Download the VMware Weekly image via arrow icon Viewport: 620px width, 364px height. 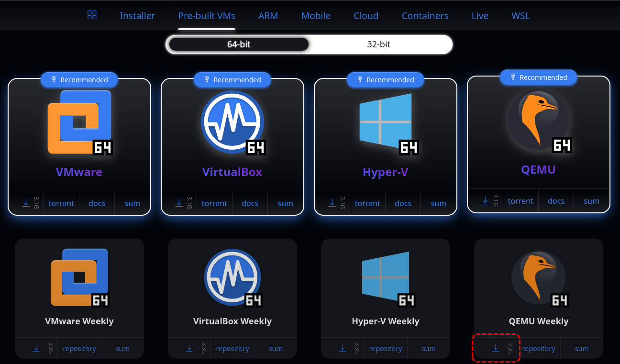pos(36,348)
